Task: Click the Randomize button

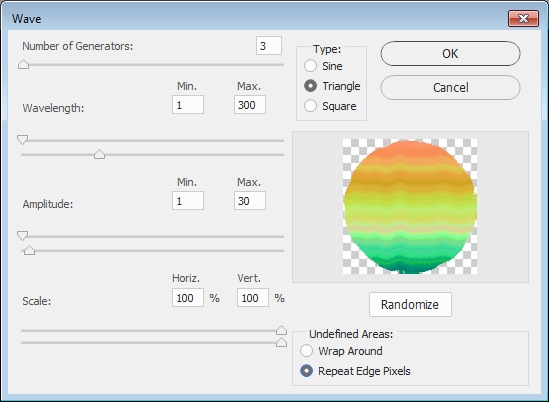Action: (410, 305)
